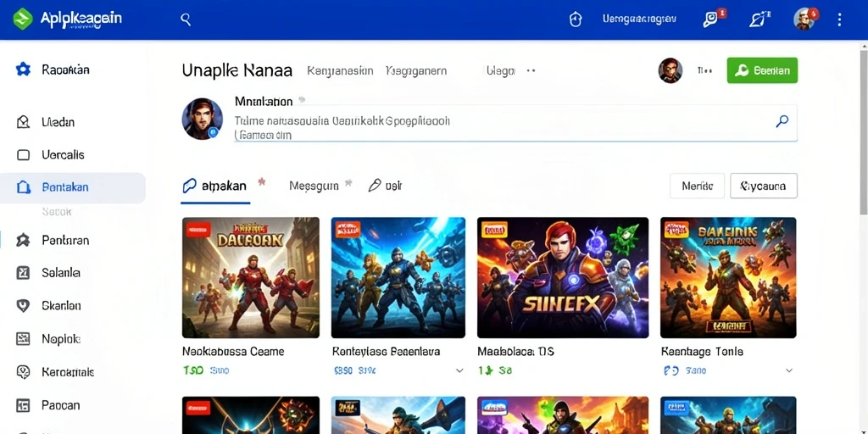Click the Renteylase Beaenleva title link

pyautogui.click(x=386, y=352)
